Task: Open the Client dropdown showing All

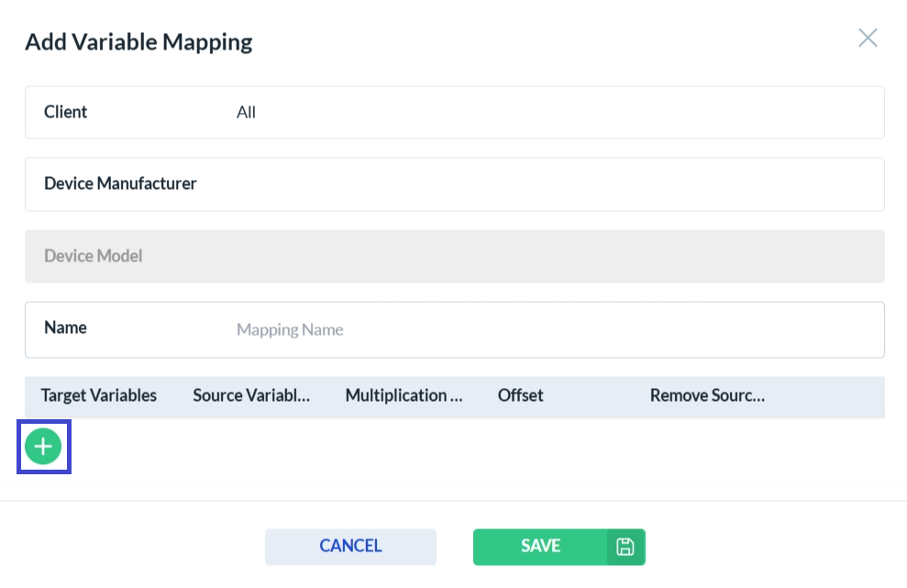Action: pos(550,113)
